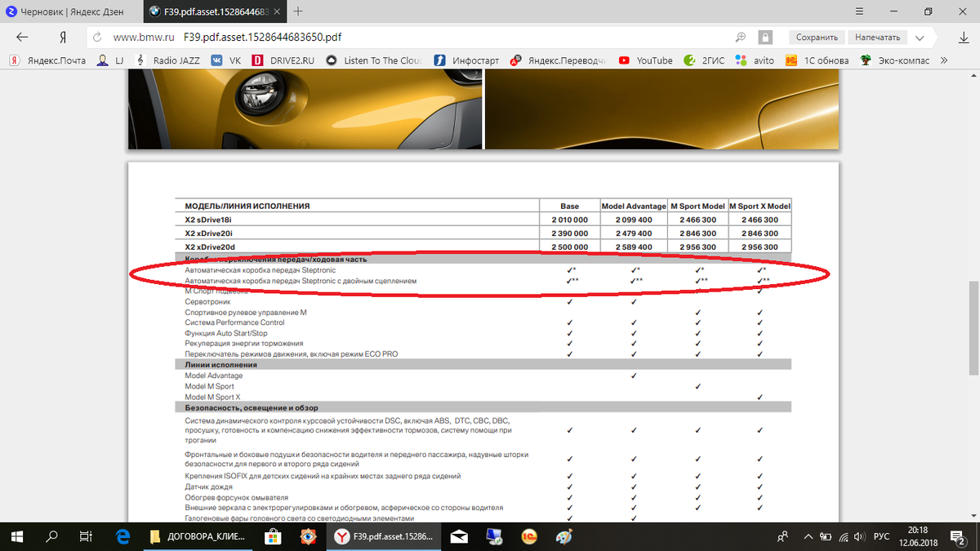Screen dimensions: 980x551
Task: Switch to the Черновик Яндекс Дзен tab
Action: (x=69, y=12)
